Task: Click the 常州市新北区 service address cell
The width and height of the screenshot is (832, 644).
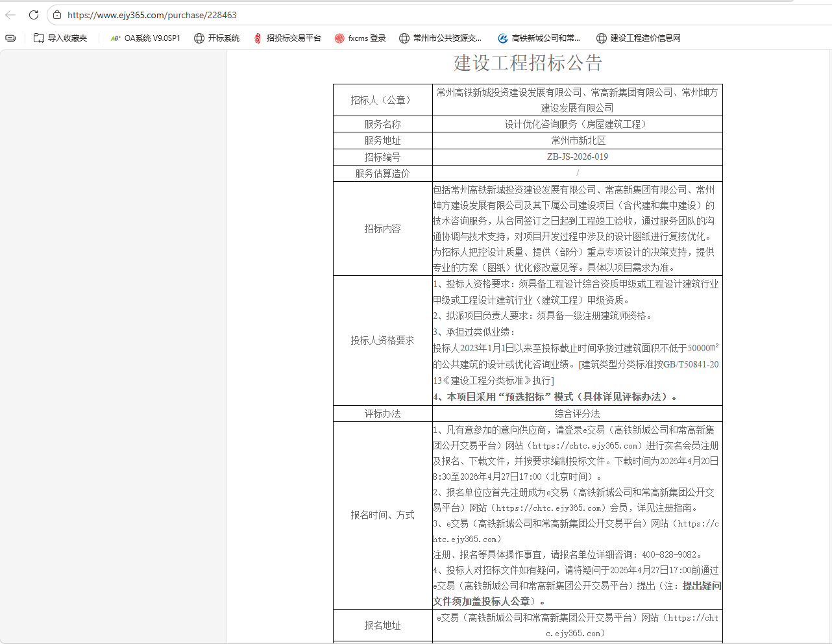Action: [x=577, y=140]
